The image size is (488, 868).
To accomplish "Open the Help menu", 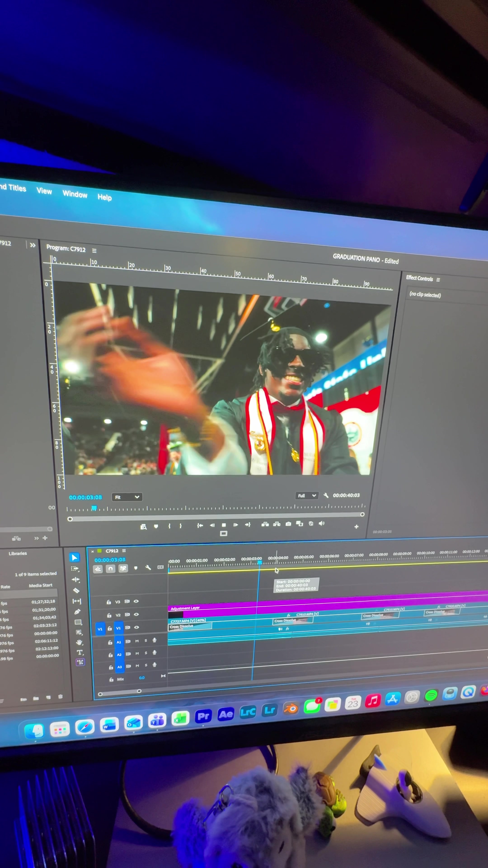I will point(104,197).
